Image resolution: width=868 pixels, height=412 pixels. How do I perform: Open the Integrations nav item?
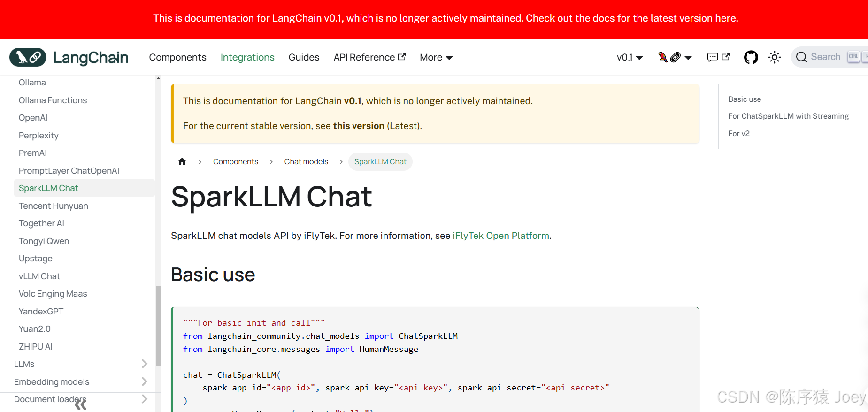[247, 57]
